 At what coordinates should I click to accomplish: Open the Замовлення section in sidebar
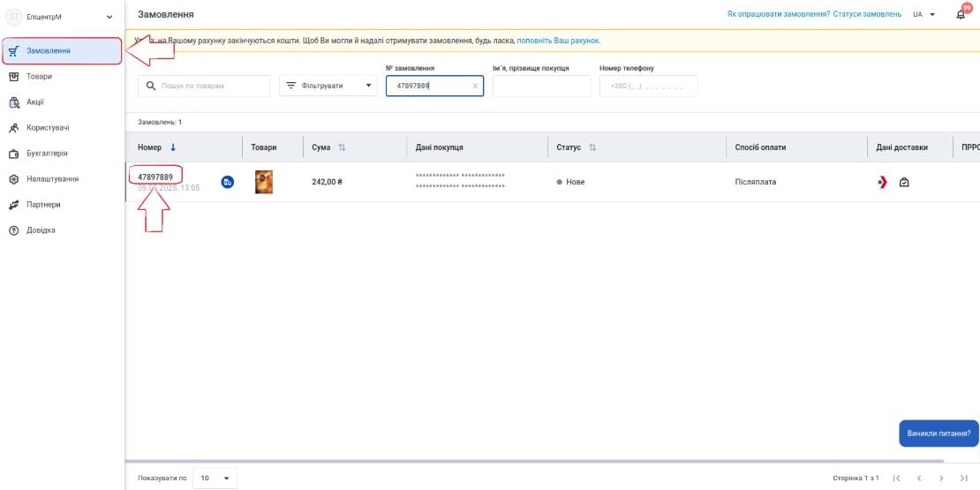[61, 50]
